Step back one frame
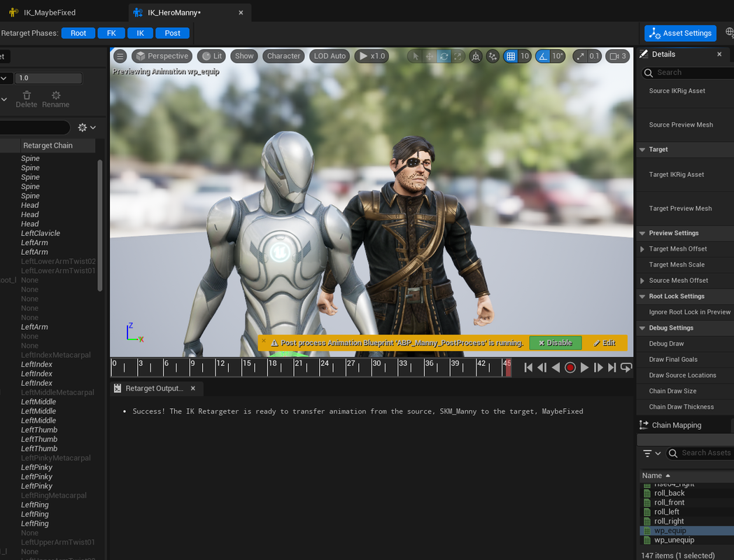The image size is (734, 560). (542, 367)
